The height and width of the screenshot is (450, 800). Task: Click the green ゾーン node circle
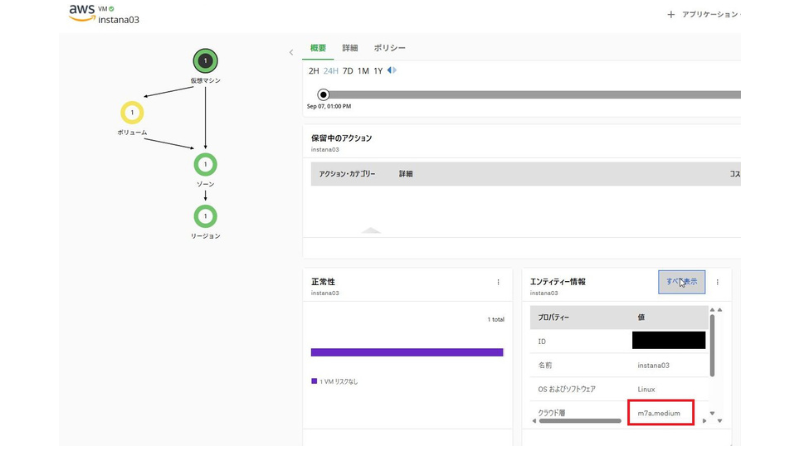pos(205,164)
